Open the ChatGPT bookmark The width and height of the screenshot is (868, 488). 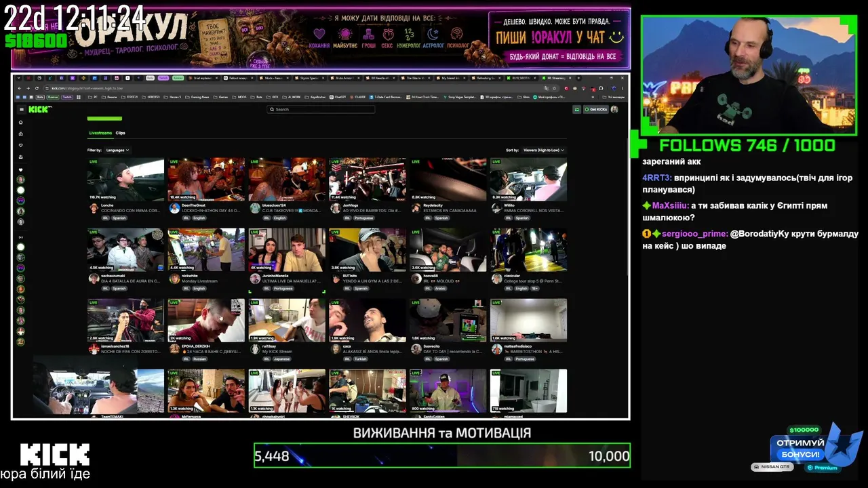tap(338, 97)
